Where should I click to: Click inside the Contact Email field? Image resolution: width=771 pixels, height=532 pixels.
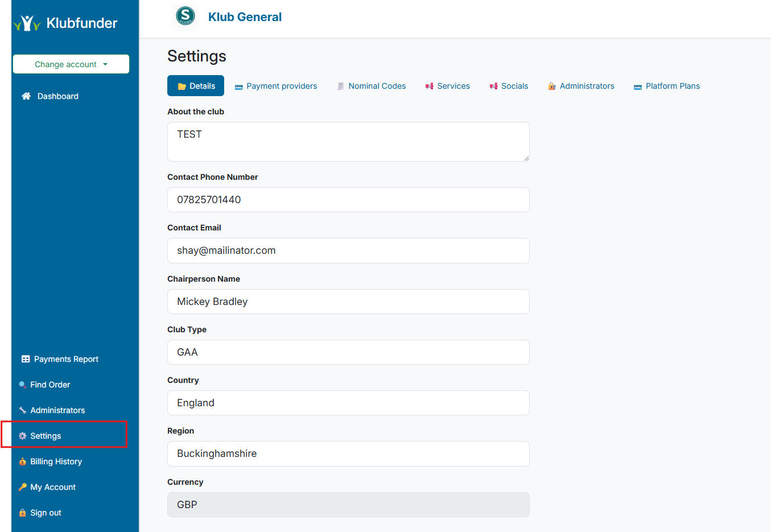[348, 250]
